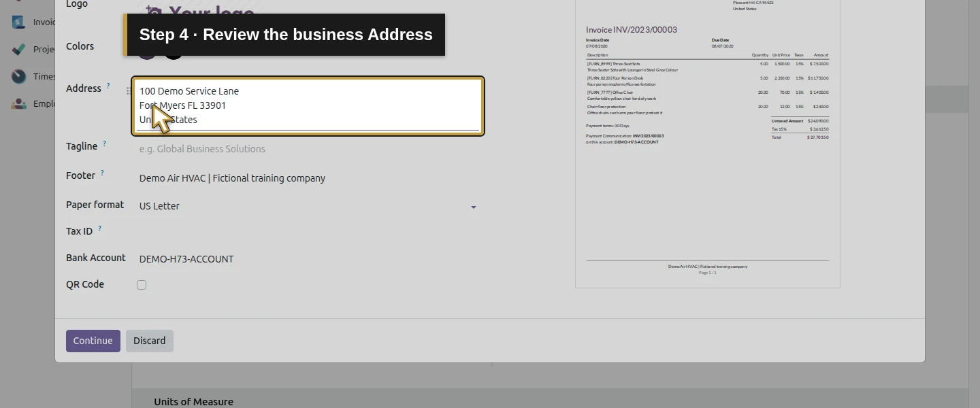Open the Project app icon in sidebar
The width and height of the screenshot is (980, 408).
click(x=19, y=49)
